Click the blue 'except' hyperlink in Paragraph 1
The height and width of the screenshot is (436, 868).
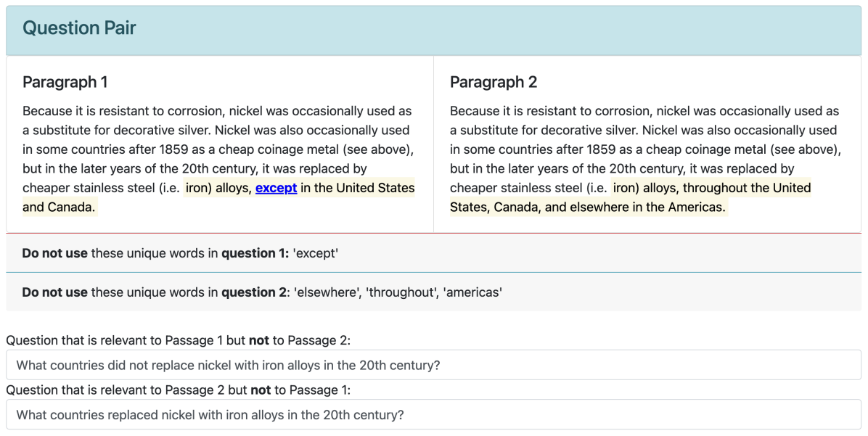(x=276, y=188)
